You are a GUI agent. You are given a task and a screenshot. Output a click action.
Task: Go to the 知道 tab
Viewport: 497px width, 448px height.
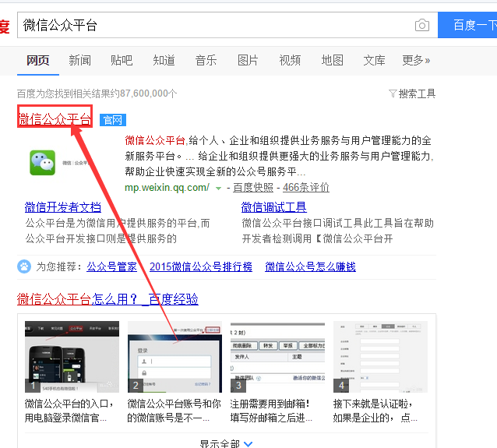tap(164, 60)
